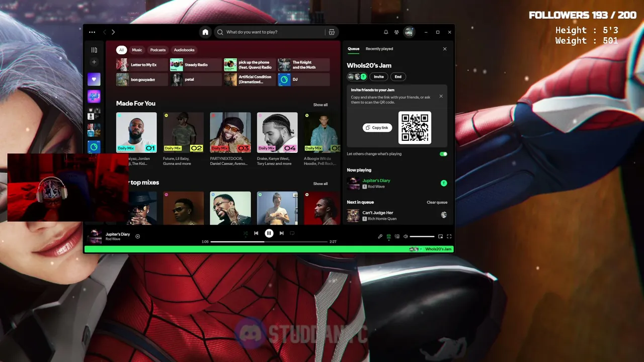This screenshot has height=362, width=644.
Task: Pause the current song
Action: point(269,233)
